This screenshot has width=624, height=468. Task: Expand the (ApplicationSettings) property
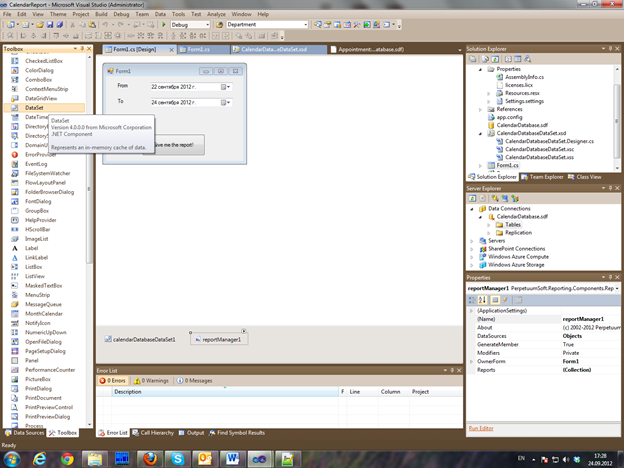coord(472,310)
